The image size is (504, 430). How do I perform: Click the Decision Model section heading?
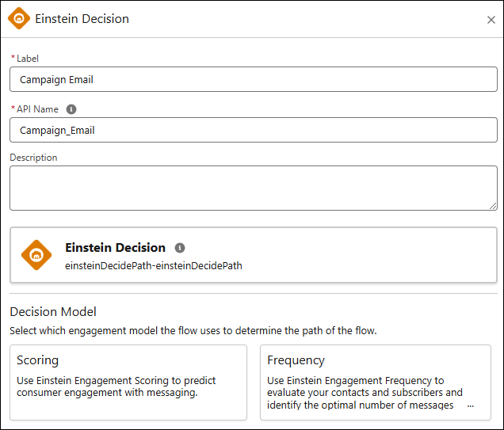coord(53,311)
